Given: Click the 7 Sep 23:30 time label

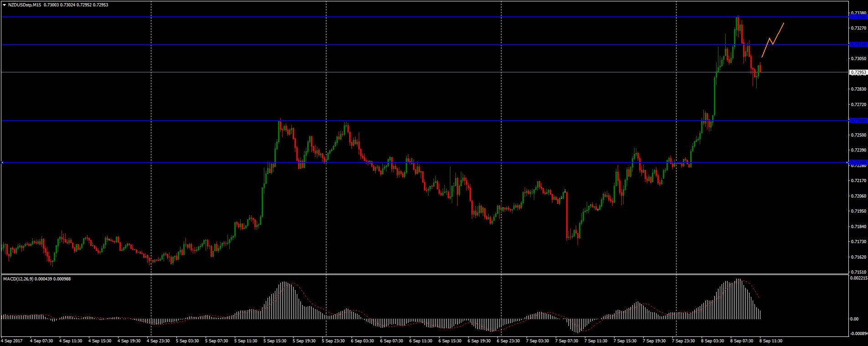Looking at the screenshot, I should coord(684,341).
